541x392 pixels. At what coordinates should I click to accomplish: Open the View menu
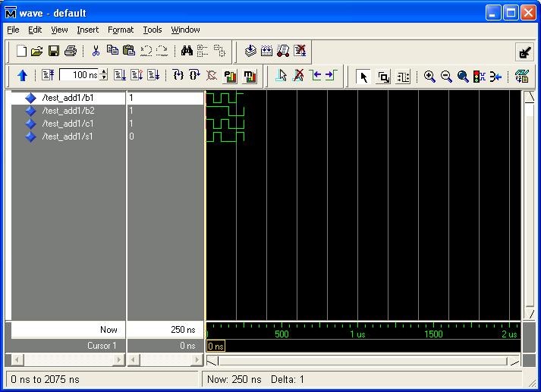pos(59,30)
